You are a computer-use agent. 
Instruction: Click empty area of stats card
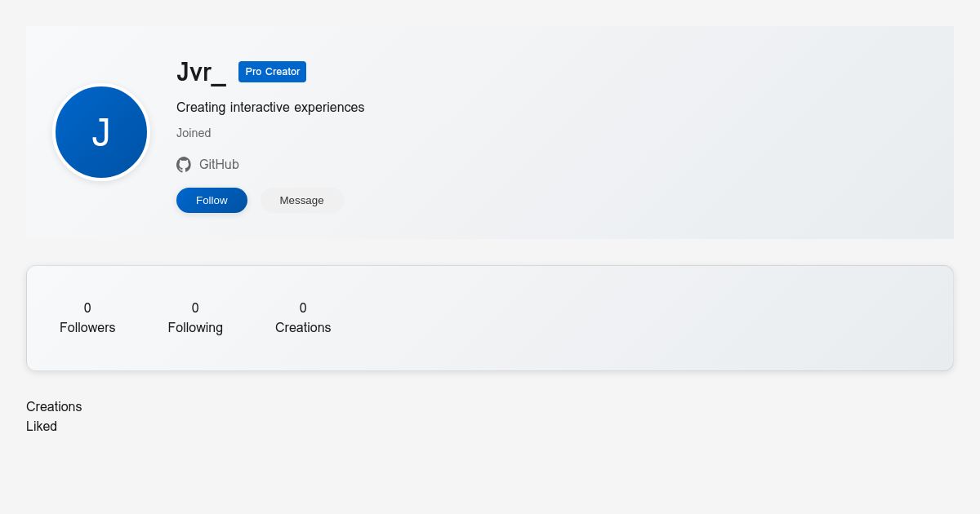click(637, 318)
